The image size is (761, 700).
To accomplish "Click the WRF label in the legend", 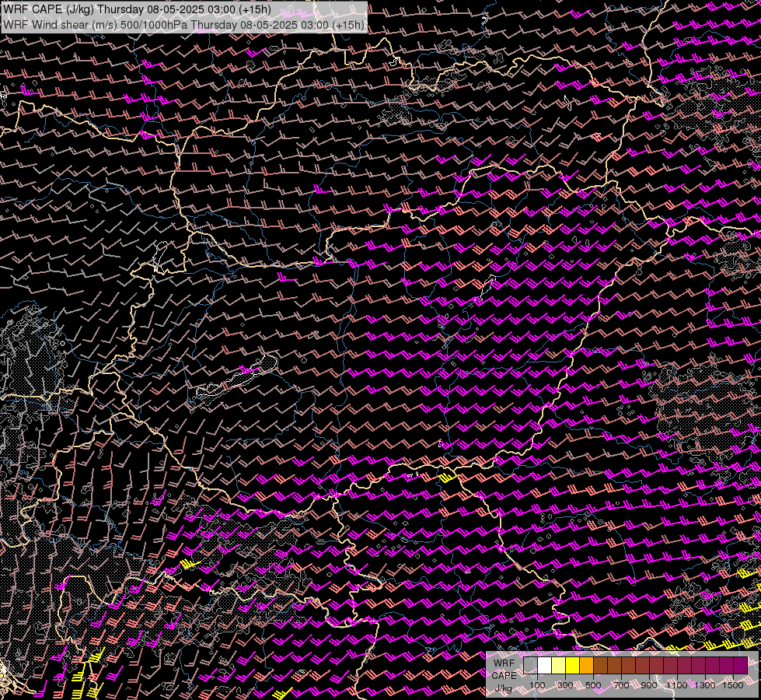I will coord(504,663).
